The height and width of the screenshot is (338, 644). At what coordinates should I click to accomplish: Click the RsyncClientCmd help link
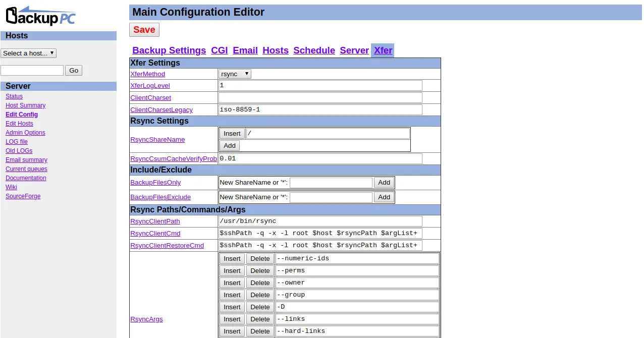pyautogui.click(x=155, y=234)
